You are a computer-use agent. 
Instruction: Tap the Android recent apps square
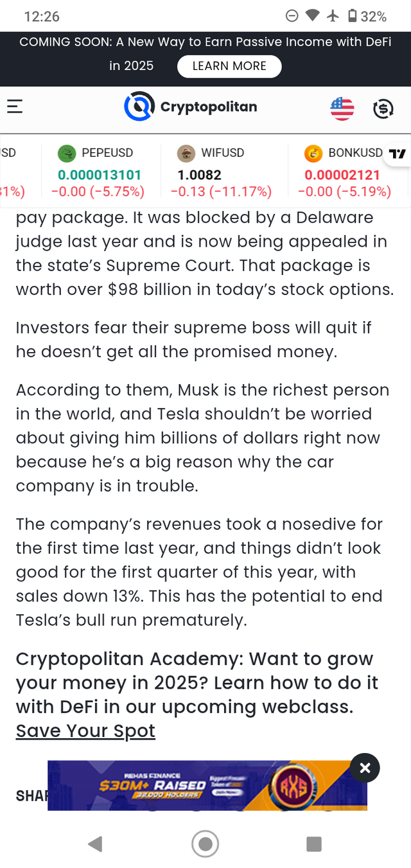(x=314, y=844)
